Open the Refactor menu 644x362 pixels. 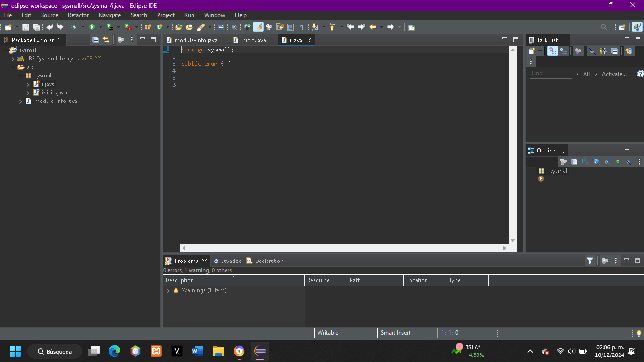(x=78, y=15)
